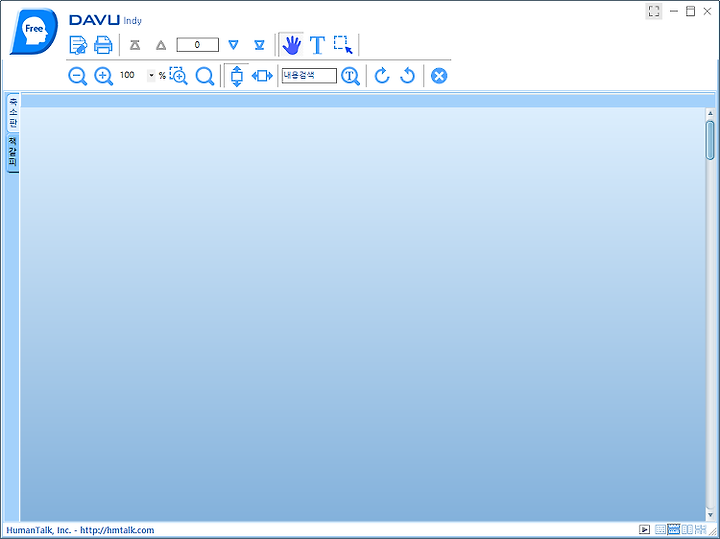Image resolution: width=720 pixels, height=539 pixels.
Task: Switch to single page view mode
Action: coord(660,529)
